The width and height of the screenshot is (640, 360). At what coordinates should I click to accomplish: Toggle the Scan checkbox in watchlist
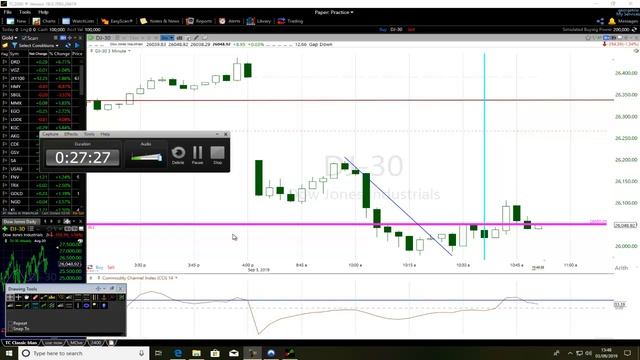[24, 38]
